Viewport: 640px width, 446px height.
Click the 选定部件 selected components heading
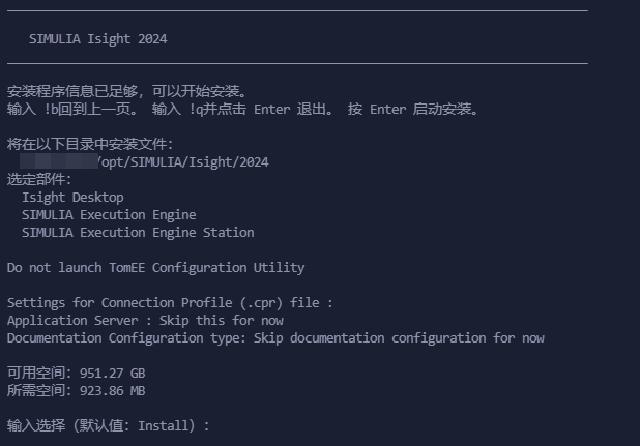pos(39,180)
